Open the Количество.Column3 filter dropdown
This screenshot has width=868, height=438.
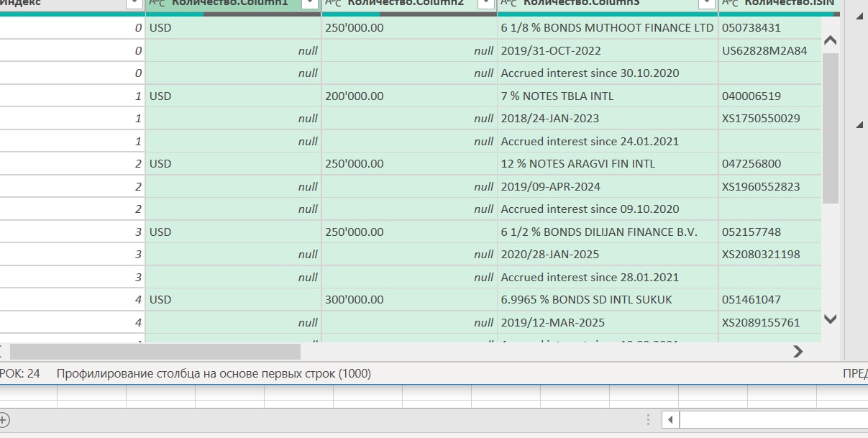pos(707,4)
